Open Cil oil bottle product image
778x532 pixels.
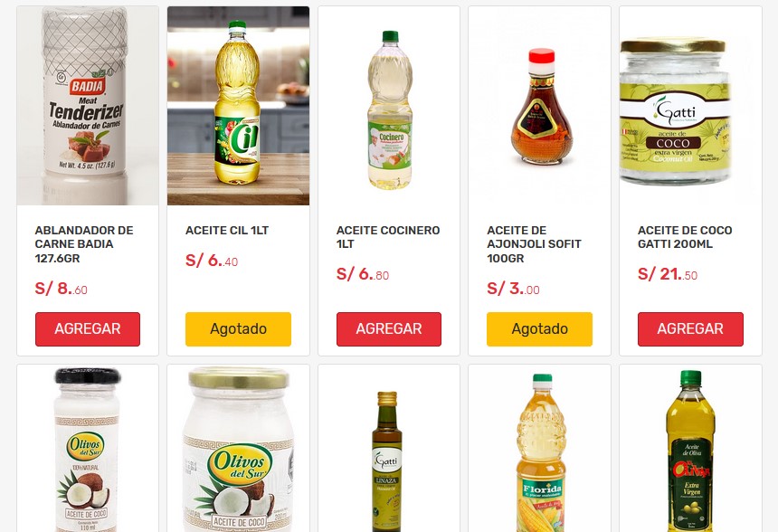pyautogui.click(x=238, y=106)
